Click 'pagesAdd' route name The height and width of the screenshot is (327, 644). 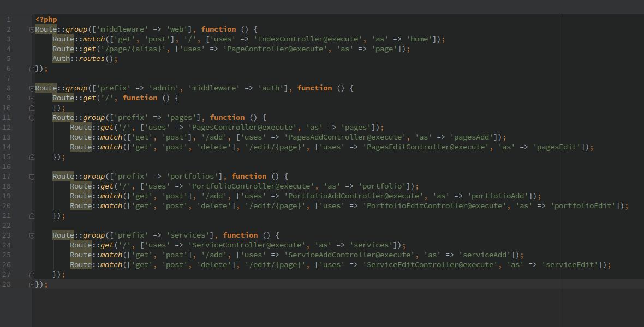[x=472, y=137]
